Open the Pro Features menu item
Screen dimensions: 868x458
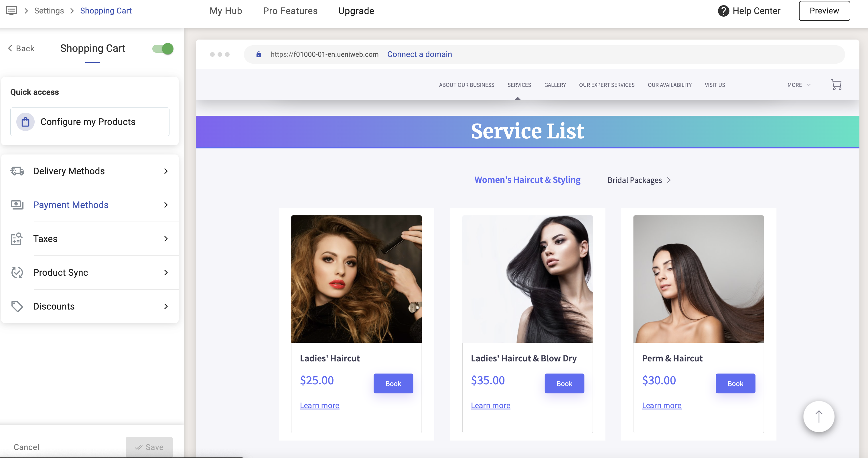pyautogui.click(x=290, y=11)
